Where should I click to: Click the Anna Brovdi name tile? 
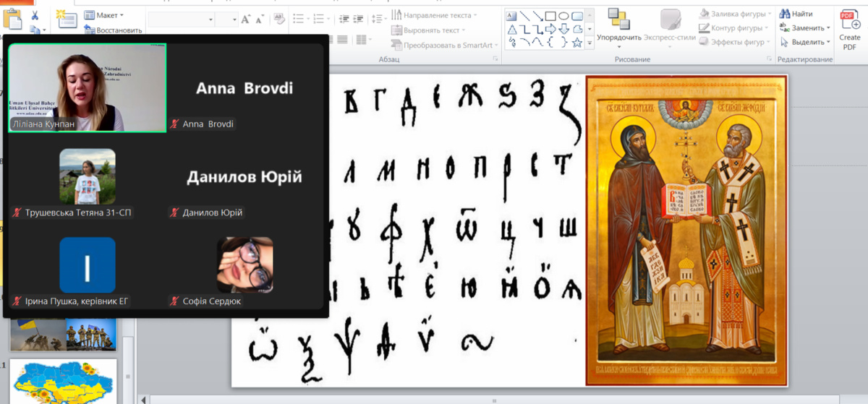[245, 87]
